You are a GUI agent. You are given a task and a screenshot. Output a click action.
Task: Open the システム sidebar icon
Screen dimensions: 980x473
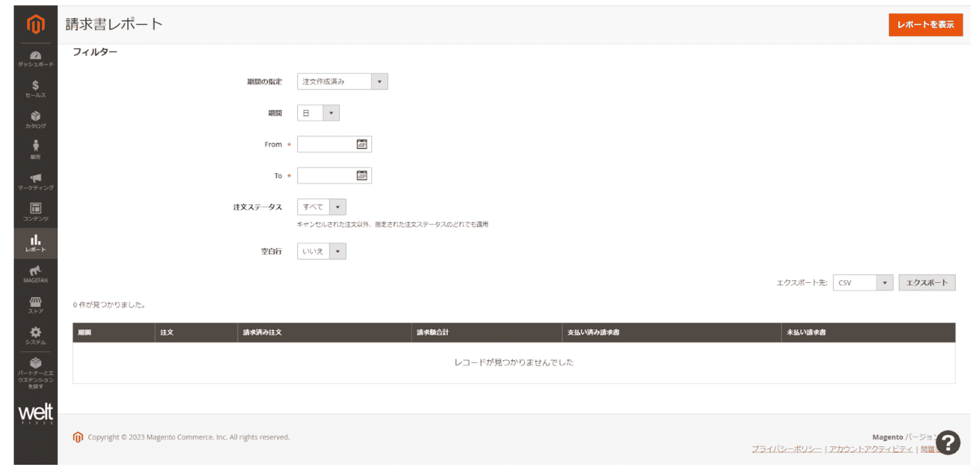point(36,335)
